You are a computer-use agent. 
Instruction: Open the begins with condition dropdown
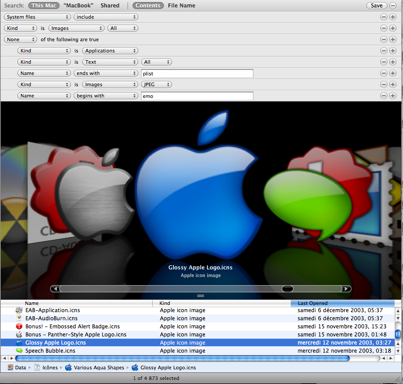coord(106,96)
